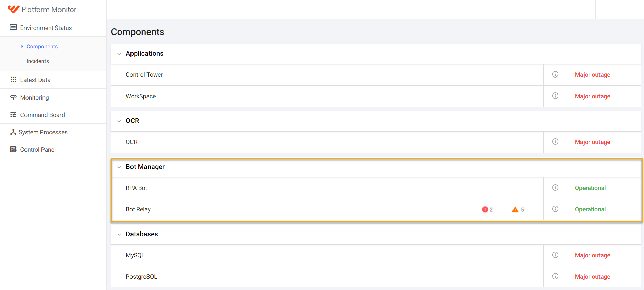
Task: Show info for RPA Bot
Action: pyautogui.click(x=555, y=188)
